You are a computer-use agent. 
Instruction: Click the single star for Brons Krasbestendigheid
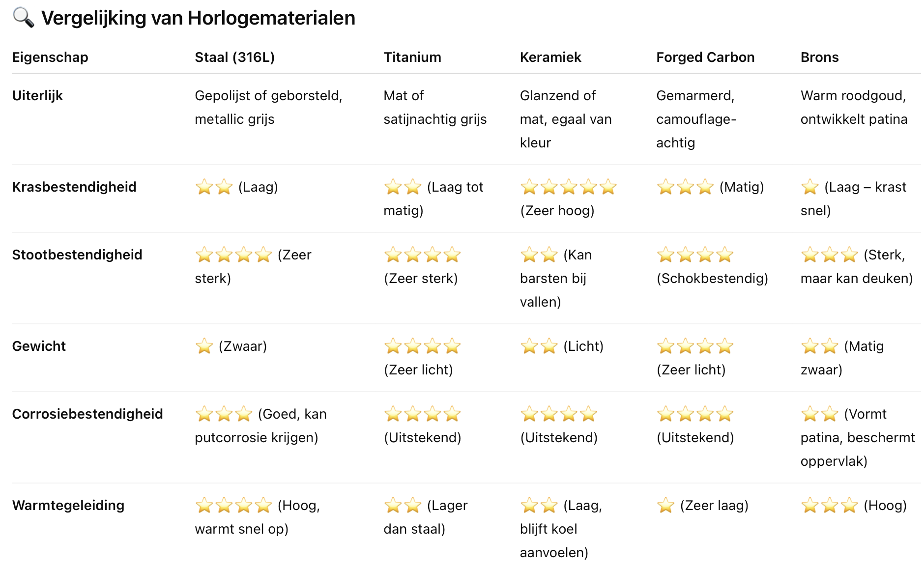(x=810, y=187)
